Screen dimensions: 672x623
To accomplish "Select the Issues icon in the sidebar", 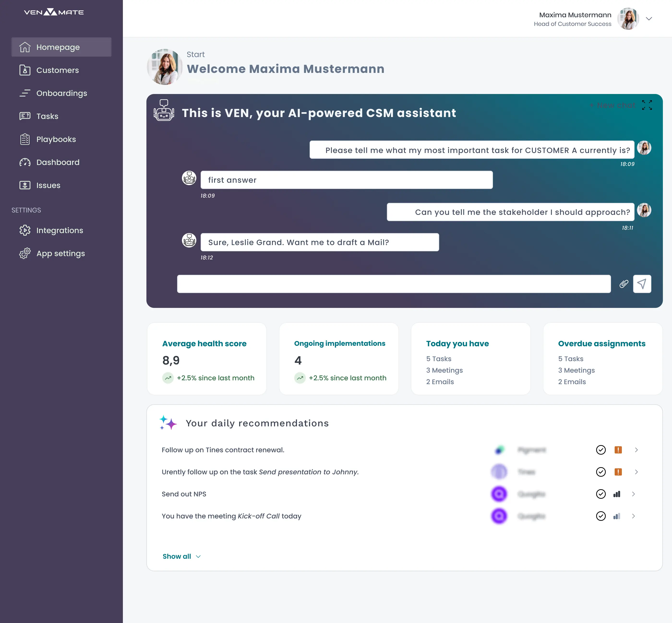I will coord(25,185).
